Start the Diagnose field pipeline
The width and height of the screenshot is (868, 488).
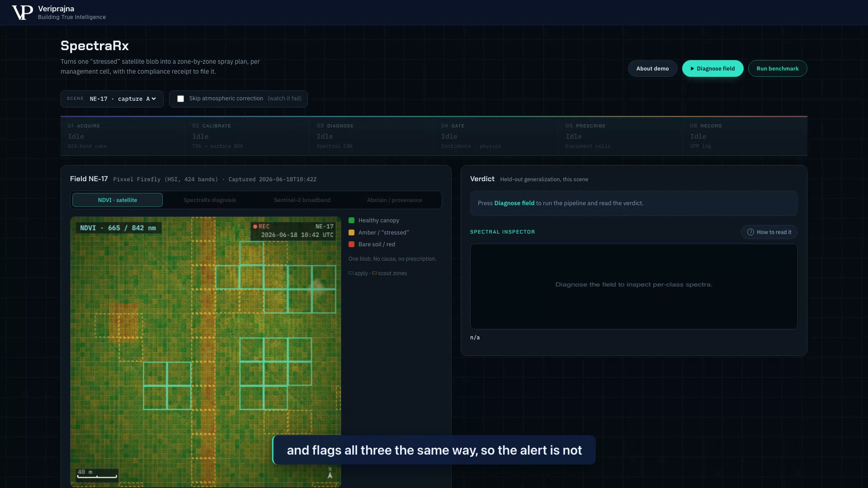pyautogui.click(x=712, y=69)
